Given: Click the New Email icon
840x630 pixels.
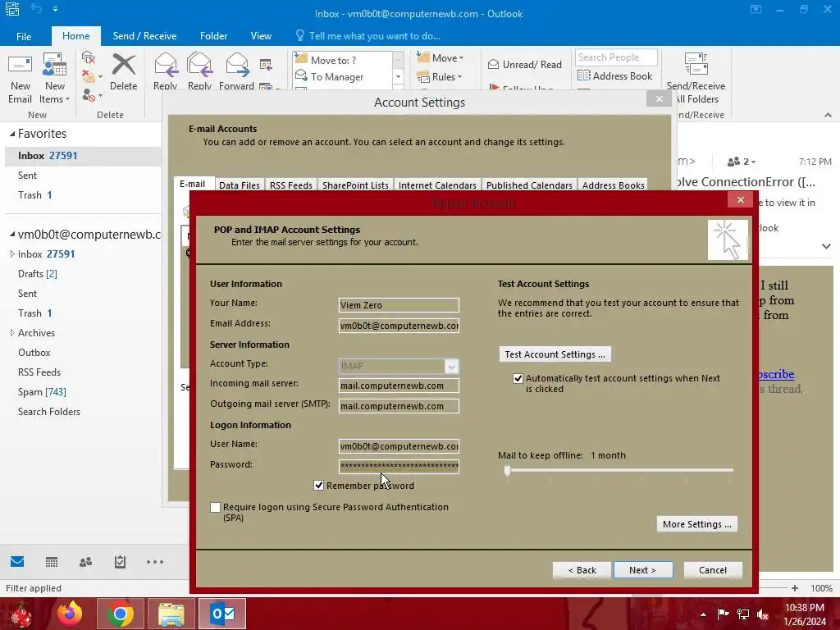Looking at the screenshot, I should (20, 78).
